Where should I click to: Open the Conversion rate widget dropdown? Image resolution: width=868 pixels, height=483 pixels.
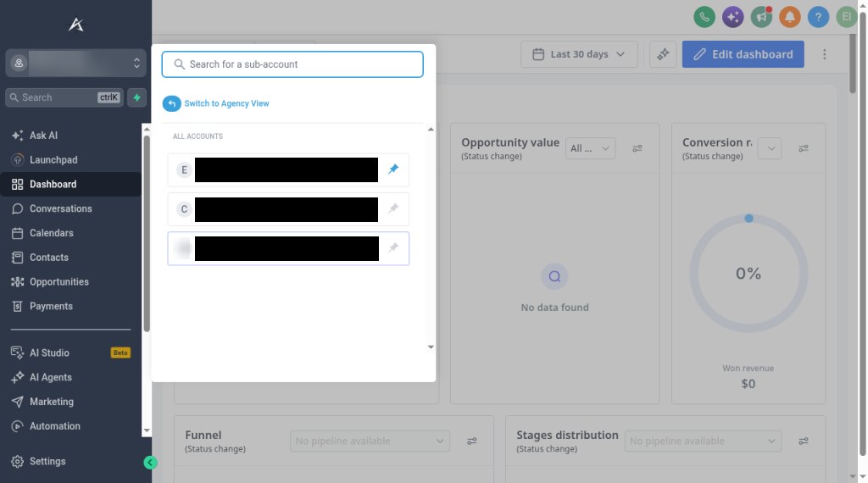click(770, 148)
